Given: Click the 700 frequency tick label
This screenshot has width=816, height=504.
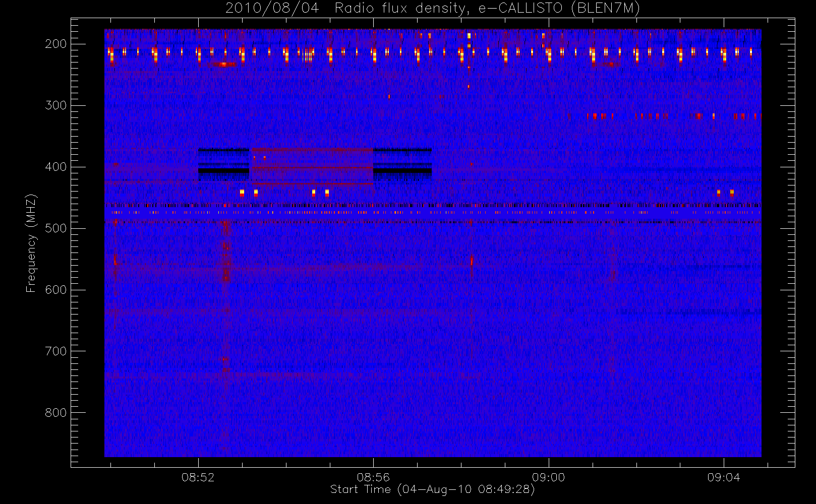Looking at the screenshot, I should (55, 351).
